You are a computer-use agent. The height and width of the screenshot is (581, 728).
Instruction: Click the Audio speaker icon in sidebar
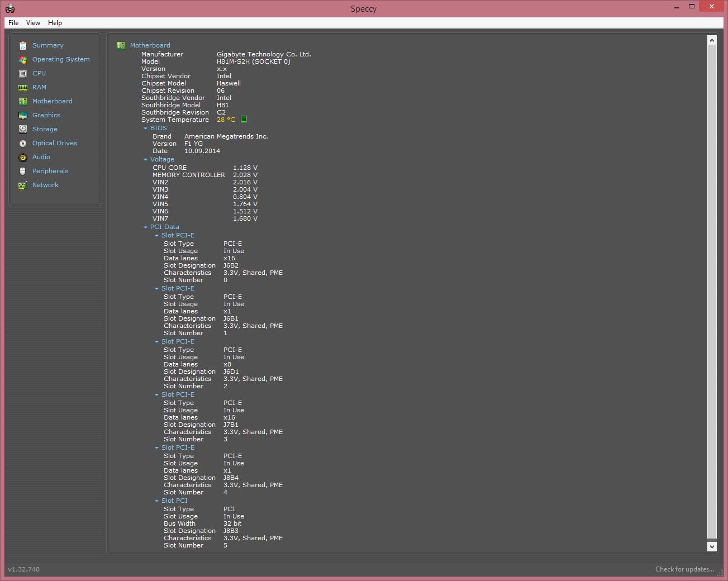tap(22, 157)
